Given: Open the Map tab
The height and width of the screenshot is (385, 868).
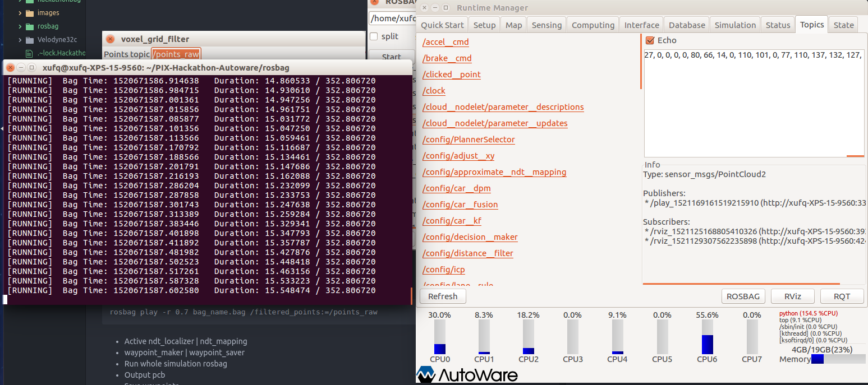Looking at the screenshot, I should point(513,25).
